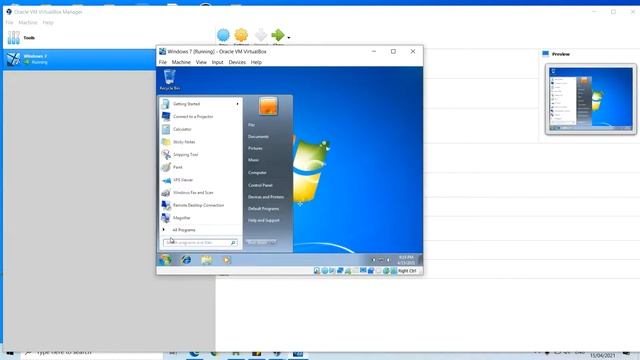This screenshot has width=640, height=360.
Task: Open Pictures from Start menu right pane
Action: [255, 149]
